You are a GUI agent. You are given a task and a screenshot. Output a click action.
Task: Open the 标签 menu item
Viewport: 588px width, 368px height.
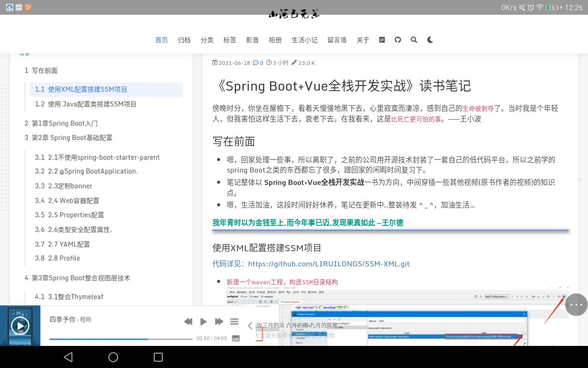click(x=230, y=40)
